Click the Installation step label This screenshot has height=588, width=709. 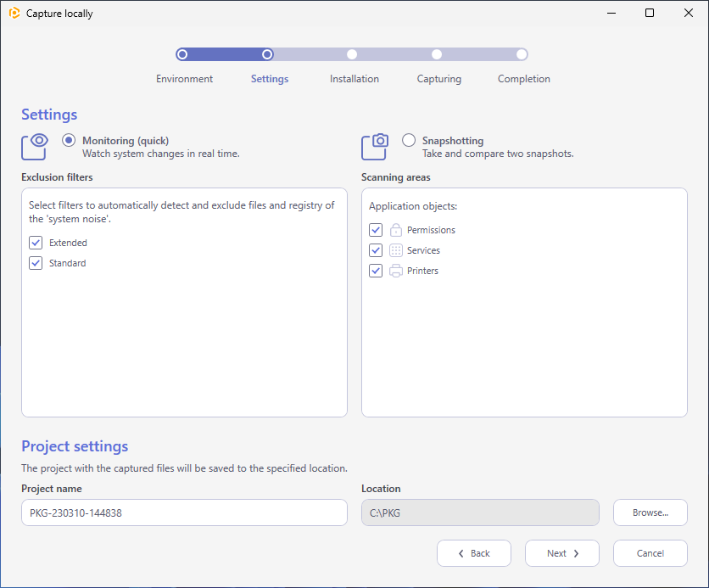(x=354, y=79)
